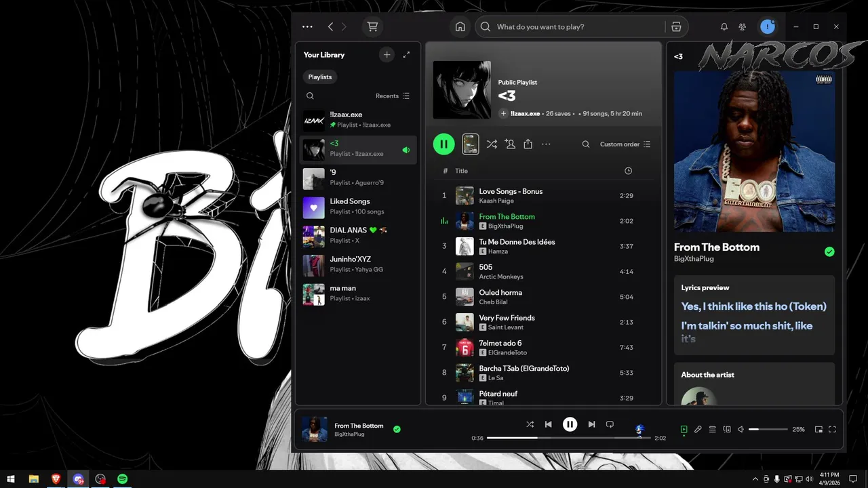Open Spotify in Windows taskbar
Screen dimensions: 868x488
click(123, 479)
